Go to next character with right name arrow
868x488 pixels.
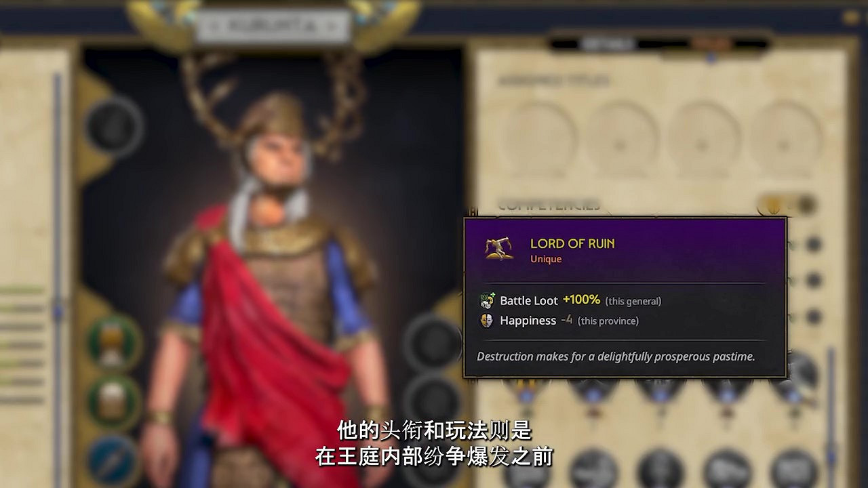point(332,26)
